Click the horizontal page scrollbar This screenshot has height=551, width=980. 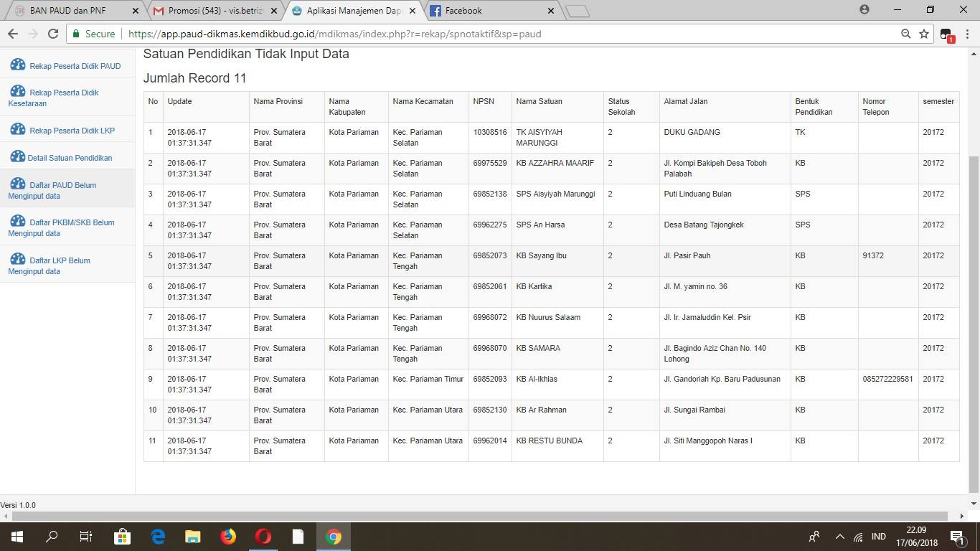click(x=480, y=516)
